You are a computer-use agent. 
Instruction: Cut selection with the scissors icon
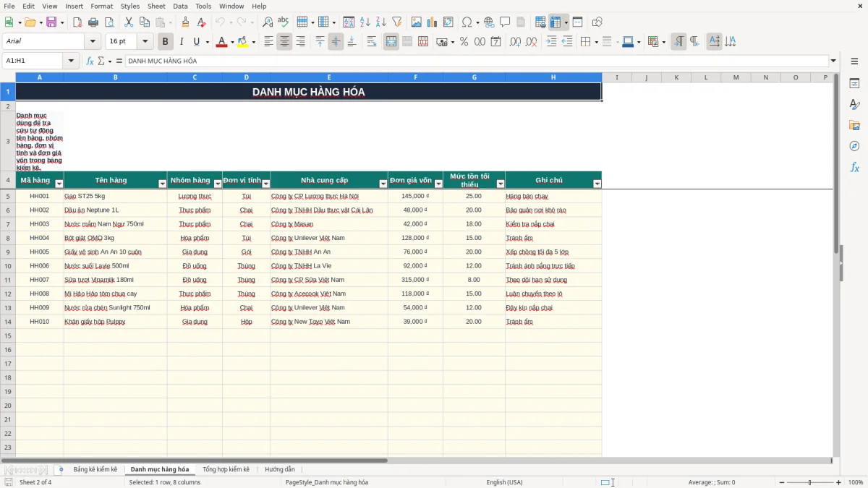pyautogui.click(x=128, y=22)
